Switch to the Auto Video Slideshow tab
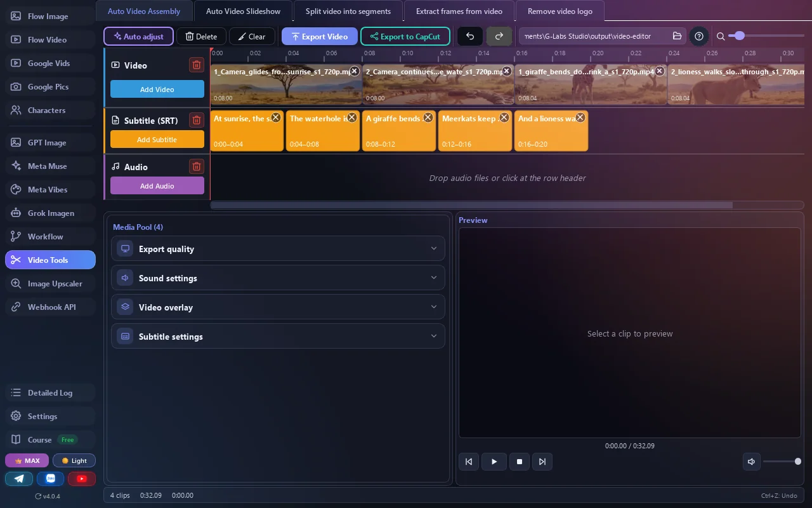Viewport: 812px width, 508px height. click(244, 11)
